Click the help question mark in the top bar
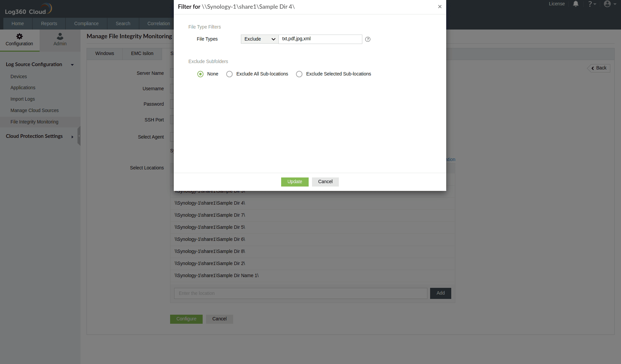 [591, 4]
